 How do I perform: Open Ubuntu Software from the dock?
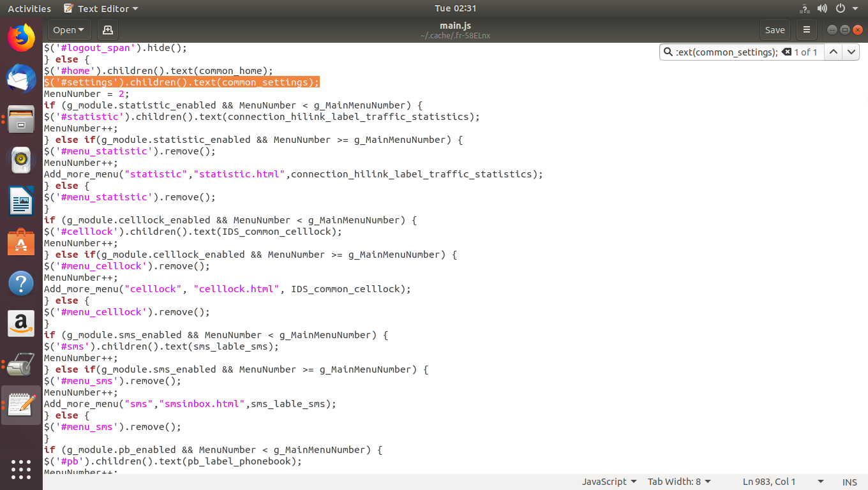(21, 242)
